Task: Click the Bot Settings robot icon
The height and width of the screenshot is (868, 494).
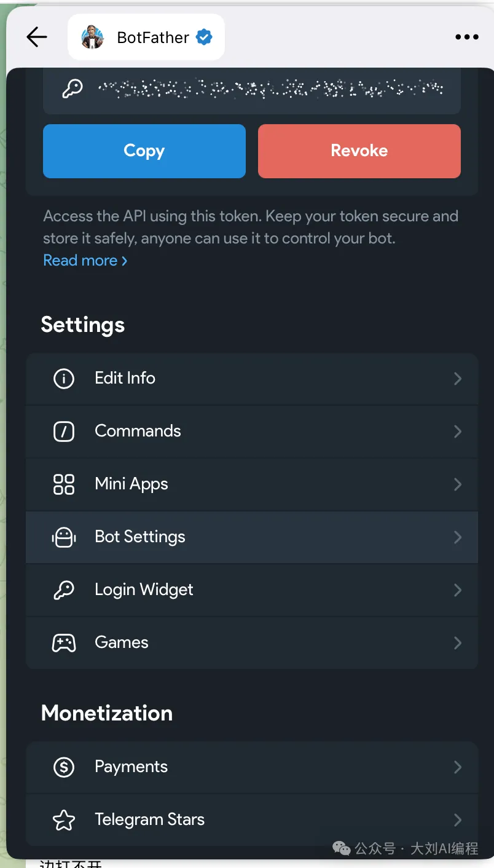Action: tap(64, 538)
